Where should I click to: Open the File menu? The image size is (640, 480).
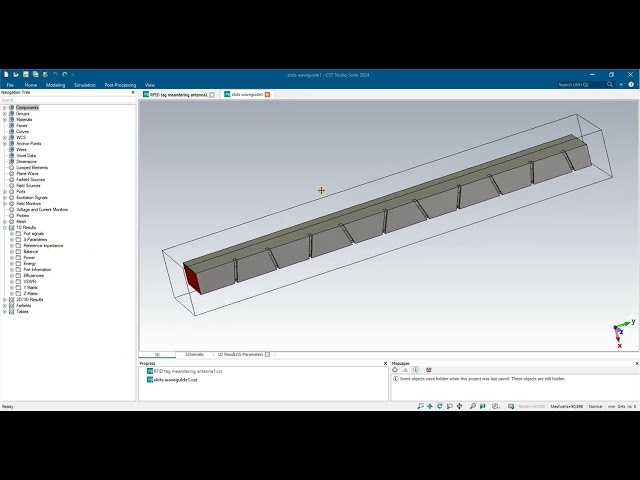(x=10, y=85)
